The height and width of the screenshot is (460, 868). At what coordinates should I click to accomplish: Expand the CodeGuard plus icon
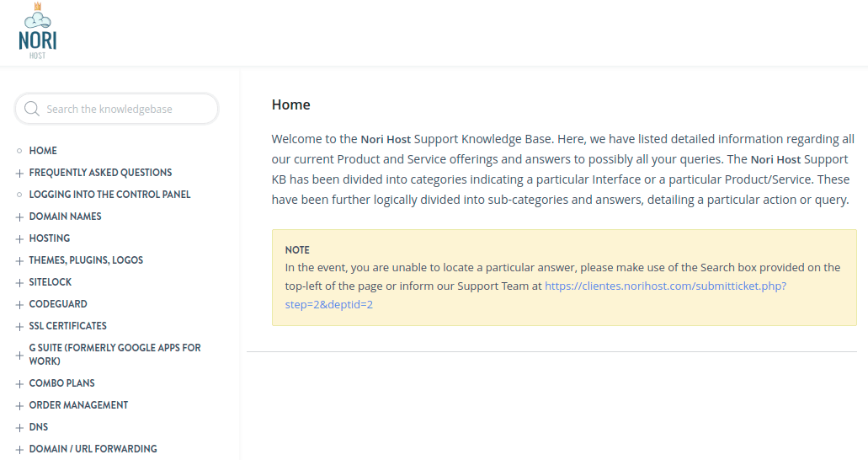tap(19, 305)
